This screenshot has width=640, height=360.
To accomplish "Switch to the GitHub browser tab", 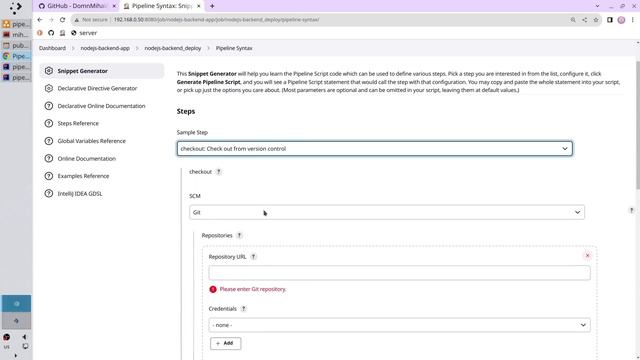I will [73, 6].
